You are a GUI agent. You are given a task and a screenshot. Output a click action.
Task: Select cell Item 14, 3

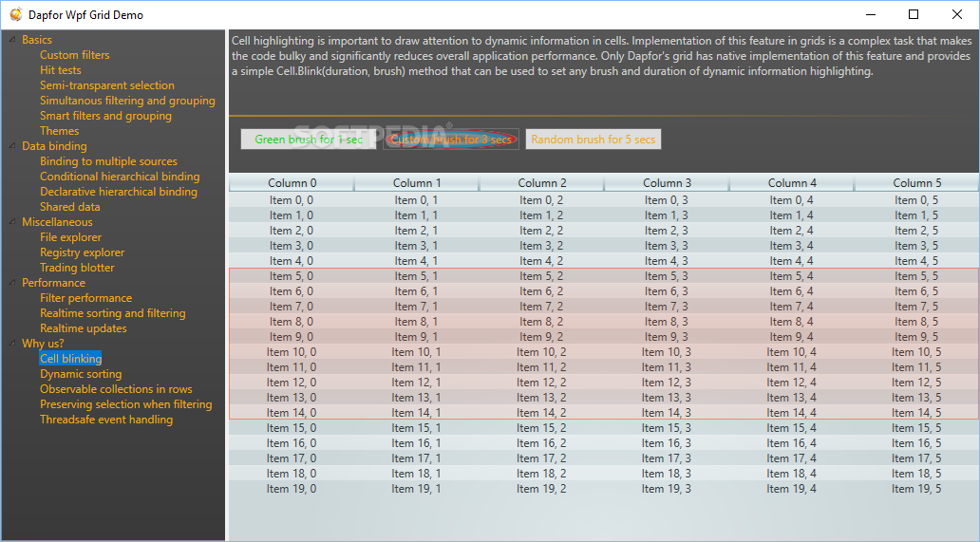pos(667,413)
